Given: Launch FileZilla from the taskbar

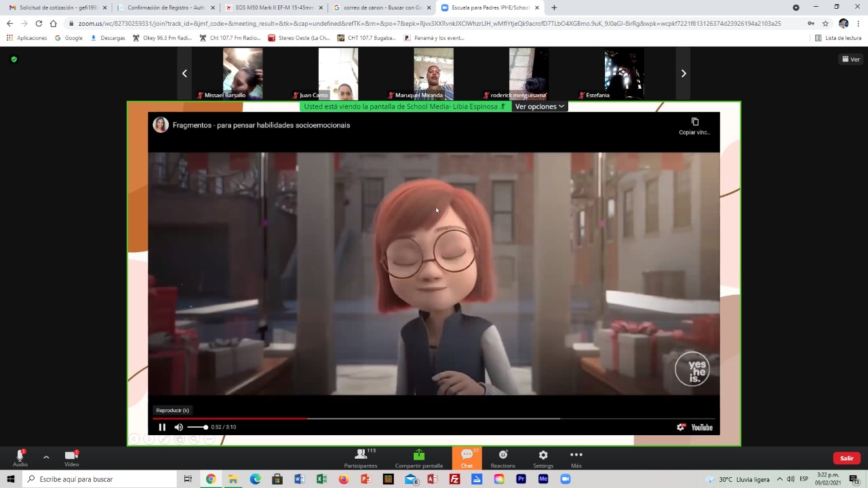Looking at the screenshot, I should click(x=454, y=479).
